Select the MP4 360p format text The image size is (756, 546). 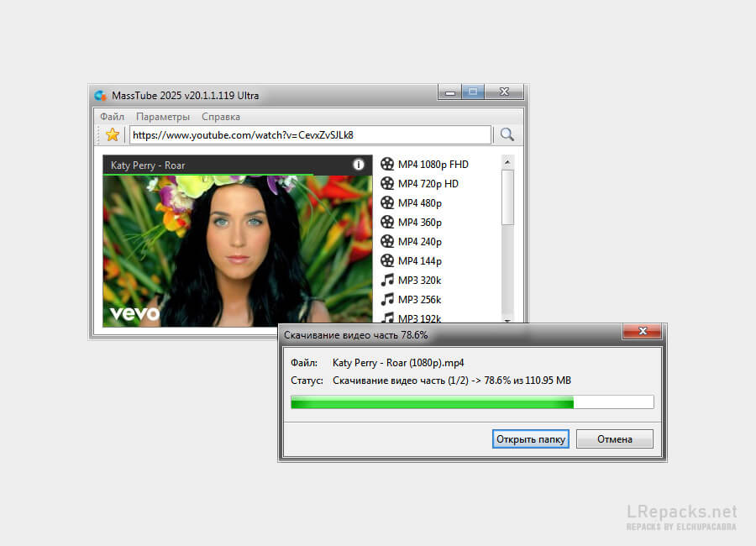tap(420, 223)
